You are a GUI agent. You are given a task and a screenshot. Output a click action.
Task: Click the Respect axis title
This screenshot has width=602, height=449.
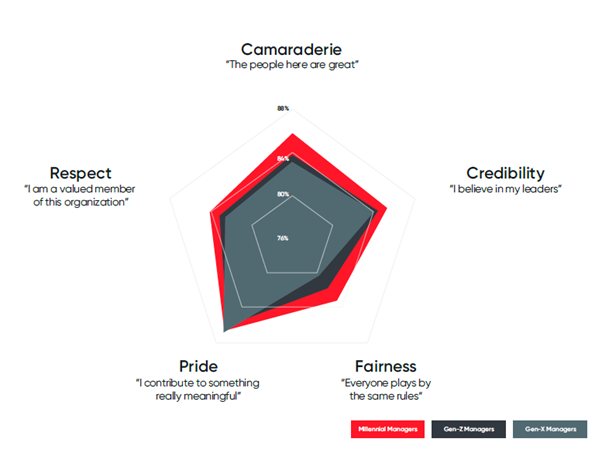[80, 173]
